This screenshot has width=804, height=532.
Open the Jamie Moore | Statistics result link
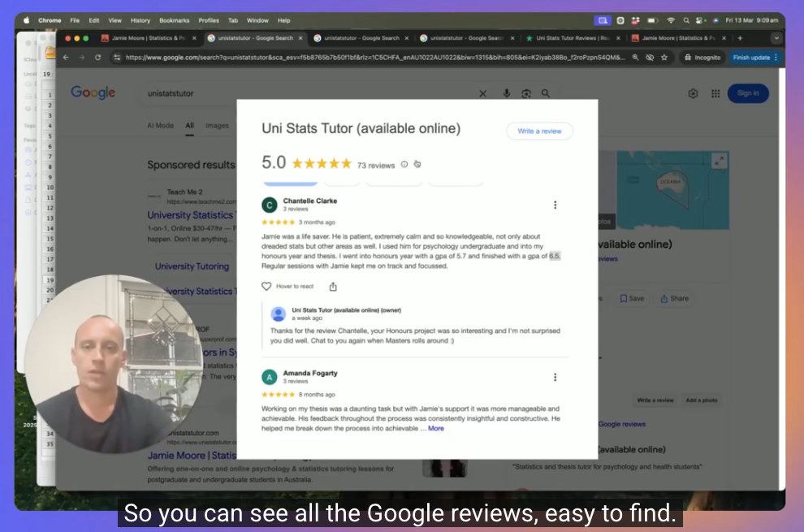pos(192,455)
